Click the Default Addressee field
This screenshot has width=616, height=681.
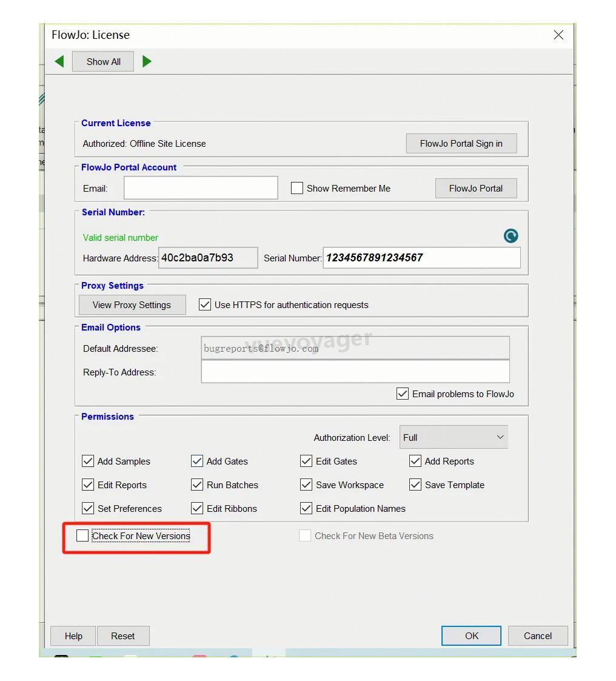[x=355, y=348]
